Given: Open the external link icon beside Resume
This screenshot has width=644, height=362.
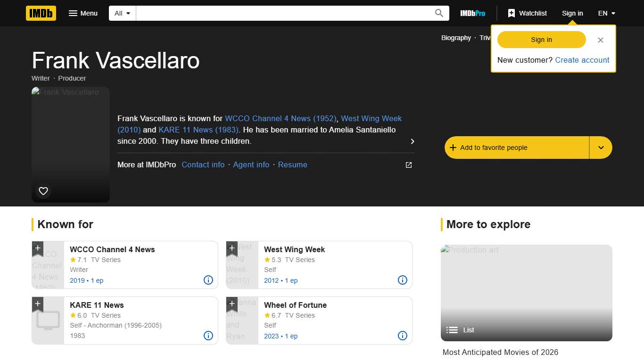Looking at the screenshot, I should pos(408,165).
